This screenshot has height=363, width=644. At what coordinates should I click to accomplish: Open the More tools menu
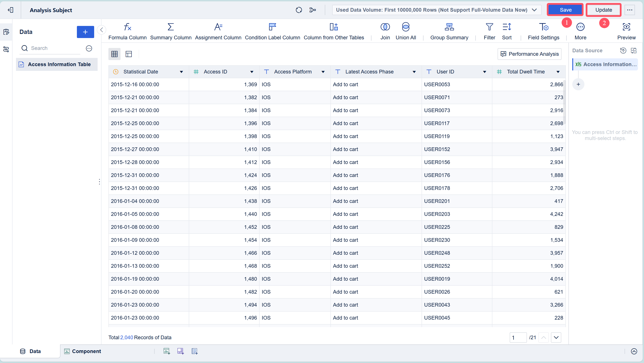(580, 31)
